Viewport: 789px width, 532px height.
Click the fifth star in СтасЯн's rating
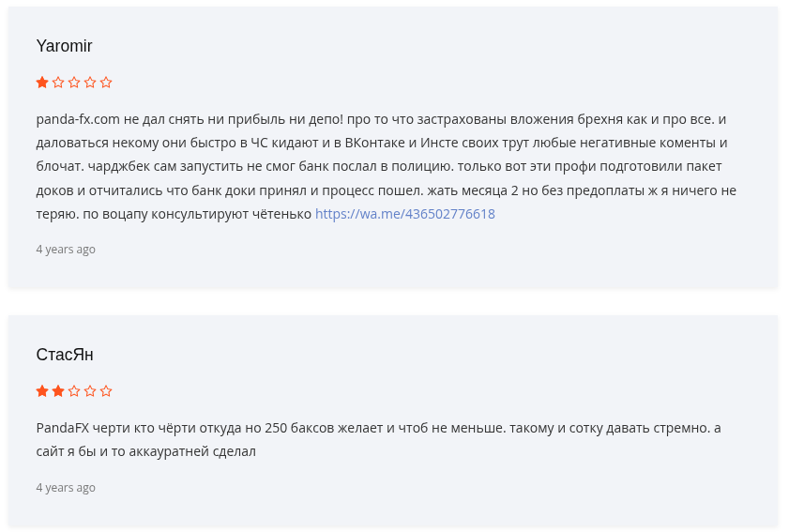pos(106,391)
